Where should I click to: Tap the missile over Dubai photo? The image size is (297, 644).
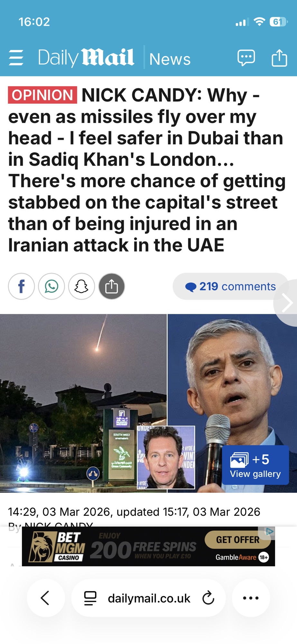[x=83, y=403]
